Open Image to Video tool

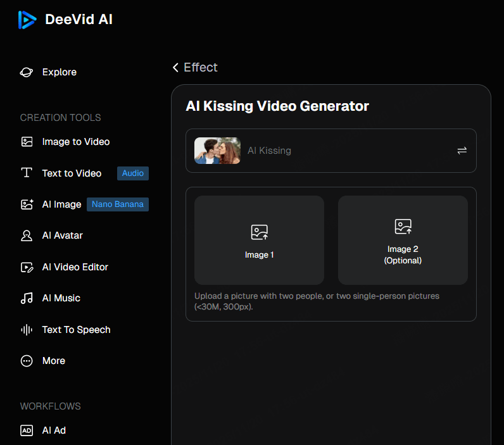click(x=76, y=142)
